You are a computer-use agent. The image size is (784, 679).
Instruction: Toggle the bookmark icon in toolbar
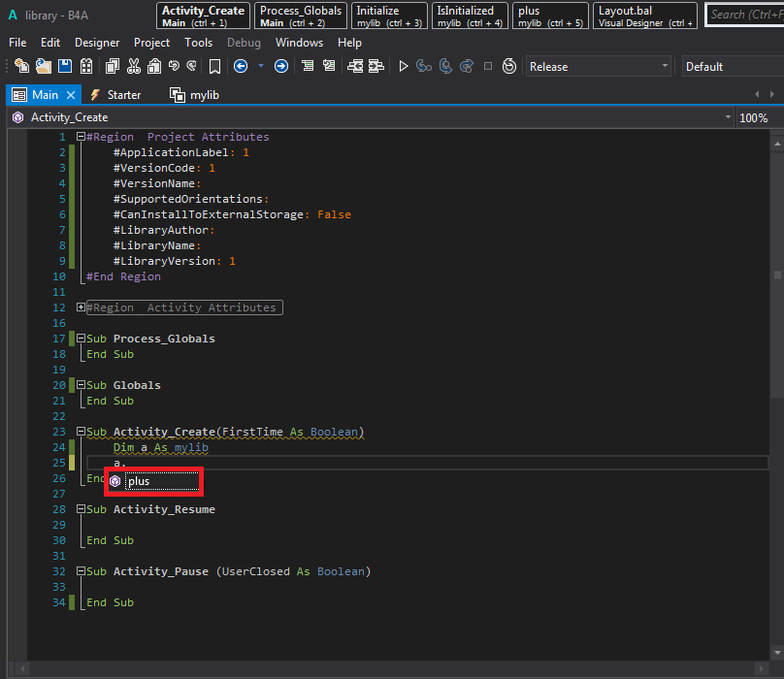coord(214,66)
